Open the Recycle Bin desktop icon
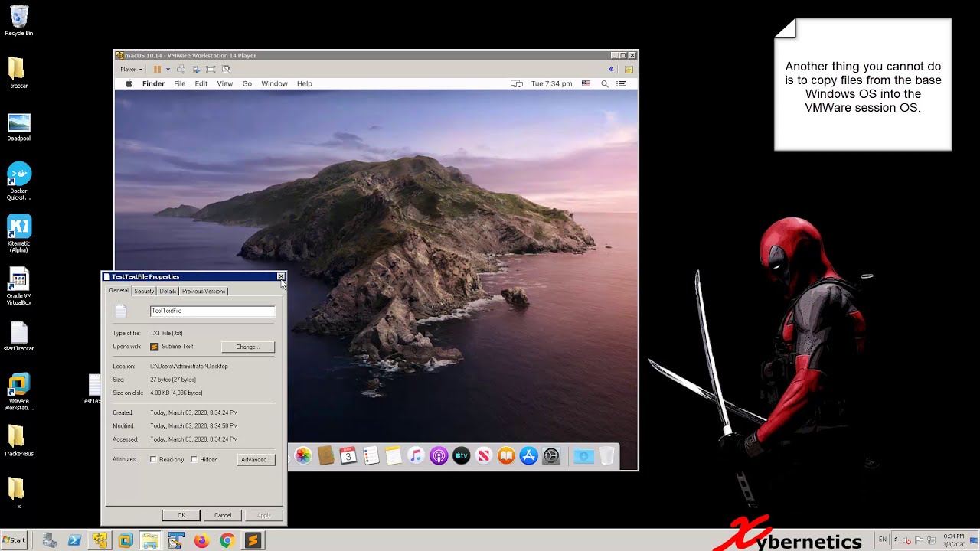The height and width of the screenshot is (551, 980). [19, 21]
